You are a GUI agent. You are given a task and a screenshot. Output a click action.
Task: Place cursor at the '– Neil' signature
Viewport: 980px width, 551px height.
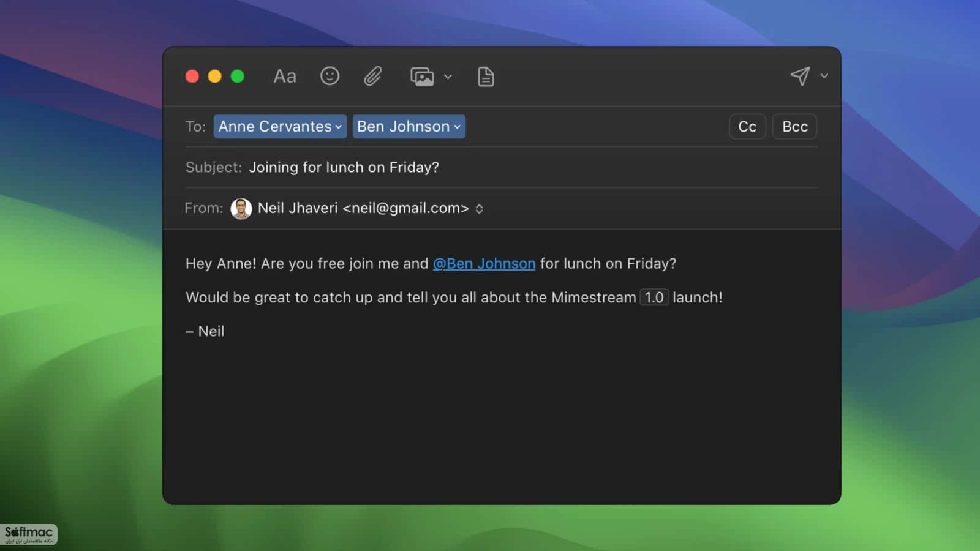coord(205,331)
